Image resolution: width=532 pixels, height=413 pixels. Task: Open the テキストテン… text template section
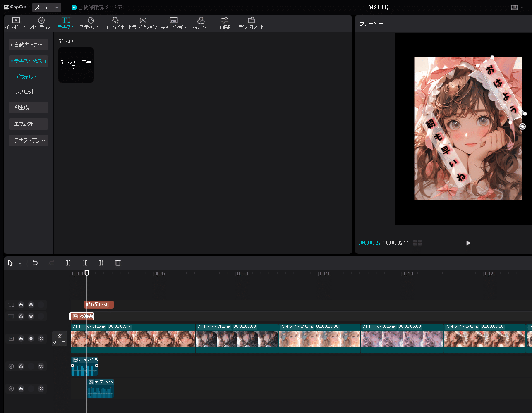[x=29, y=141]
